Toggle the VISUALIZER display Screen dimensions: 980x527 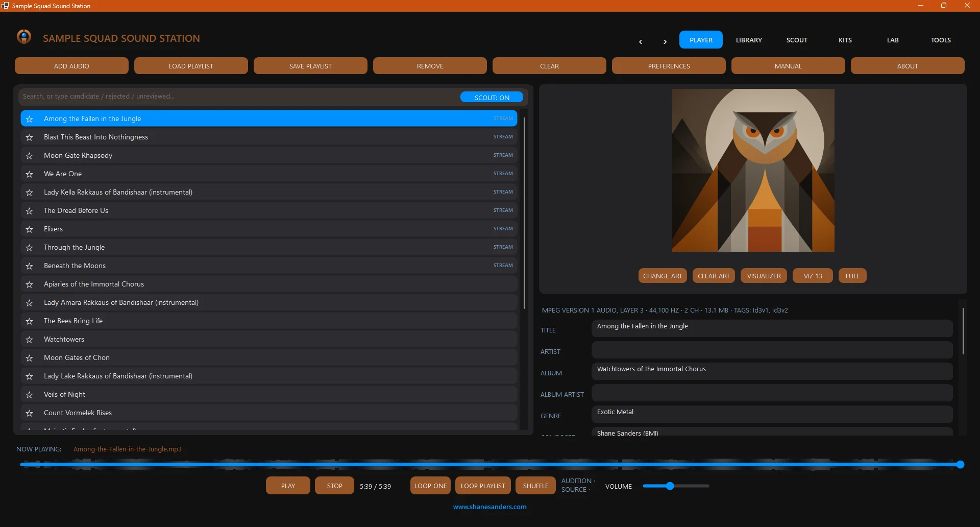pyautogui.click(x=764, y=276)
